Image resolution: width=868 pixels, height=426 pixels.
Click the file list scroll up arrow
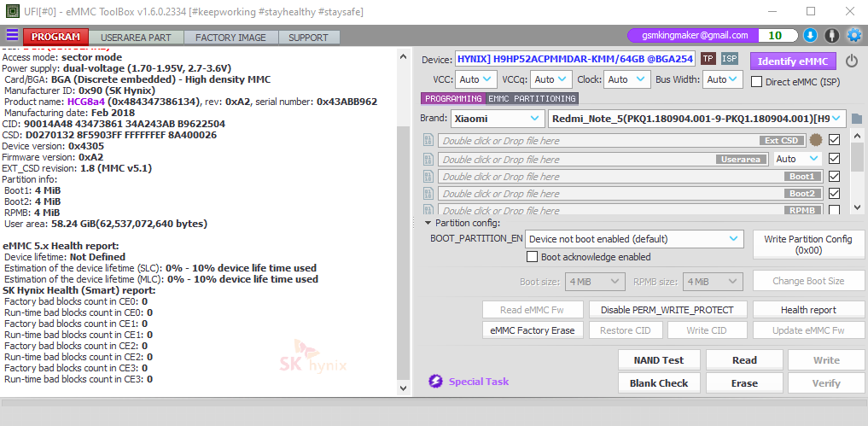[857, 135]
